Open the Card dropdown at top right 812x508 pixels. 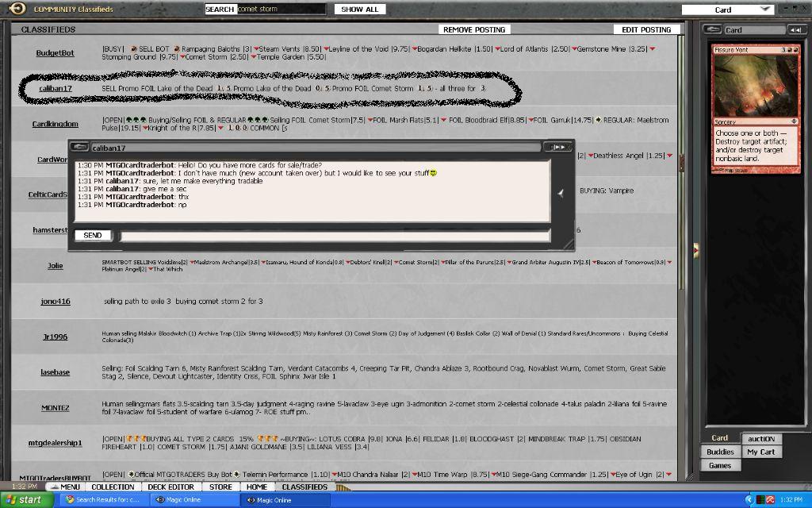pyautogui.click(x=728, y=10)
